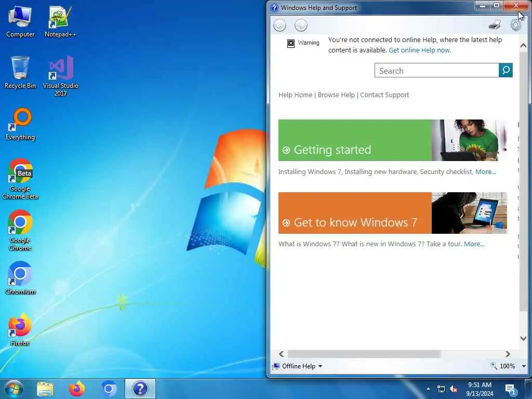
Task: Click the horizontal scrollbar left arrow
Action: pyautogui.click(x=281, y=354)
